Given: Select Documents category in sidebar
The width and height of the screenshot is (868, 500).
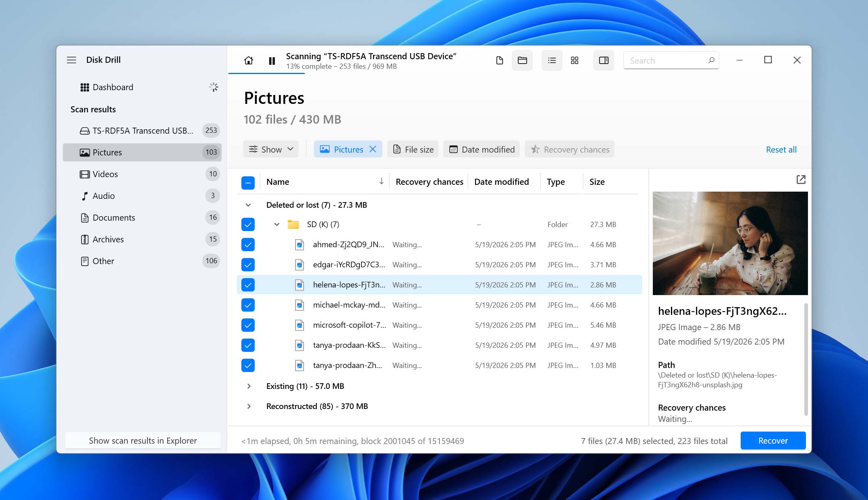Looking at the screenshot, I should 142,217.
